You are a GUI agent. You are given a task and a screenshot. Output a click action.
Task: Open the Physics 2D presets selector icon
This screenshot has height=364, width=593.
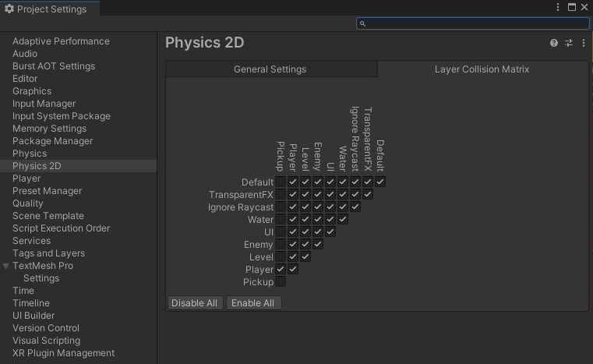(569, 43)
